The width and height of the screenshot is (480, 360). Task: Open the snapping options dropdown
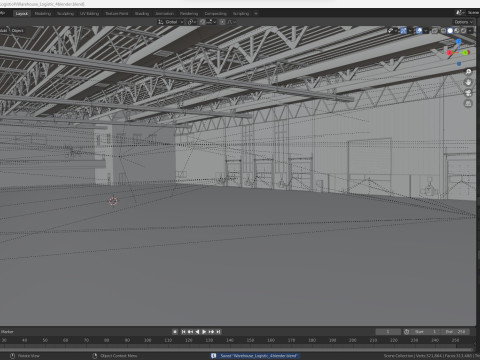coord(211,22)
